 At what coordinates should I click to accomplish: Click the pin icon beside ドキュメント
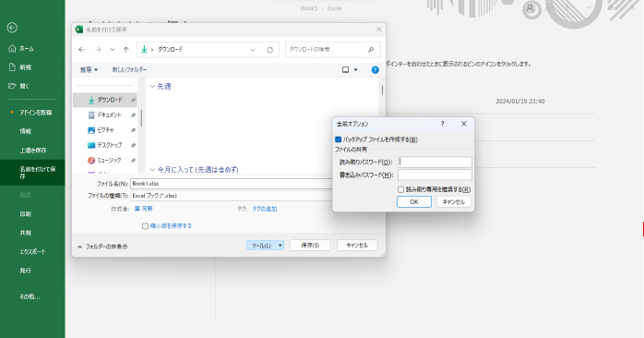point(133,115)
